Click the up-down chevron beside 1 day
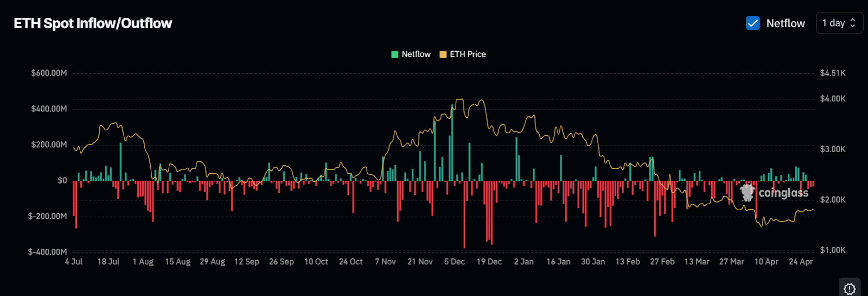This screenshot has height=296, width=868. [x=853, y=23]
